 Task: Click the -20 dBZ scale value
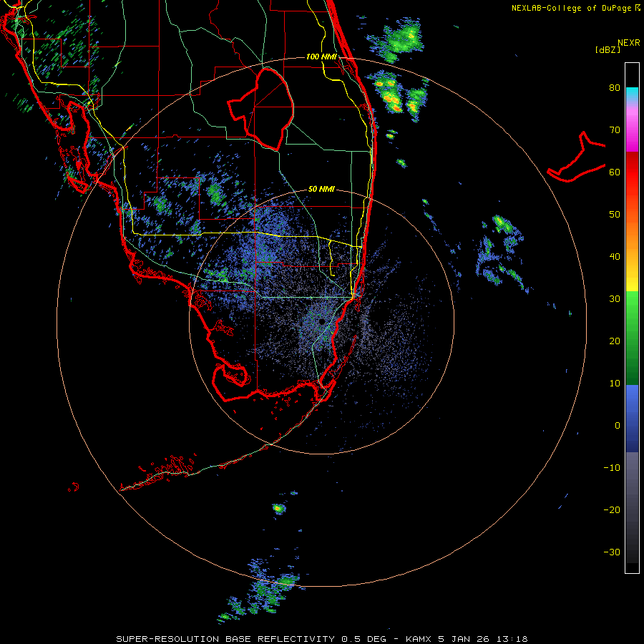(x=612, y=510)
